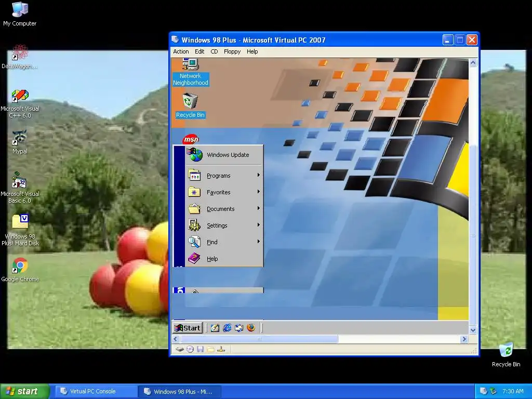Click the vertical scrollbar up arrow
Screen dimensions: 532x399
tap(473, 62)
